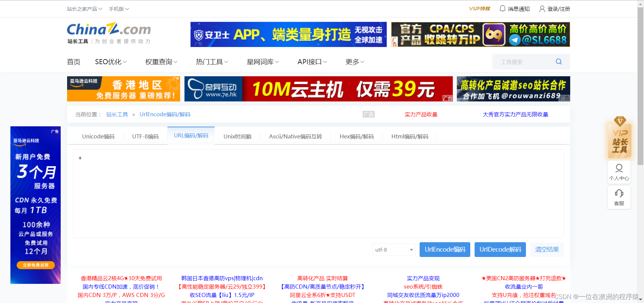
Task: Click the 阿里云全系6折★支持USDT link
Action: (x=323, y=295)
